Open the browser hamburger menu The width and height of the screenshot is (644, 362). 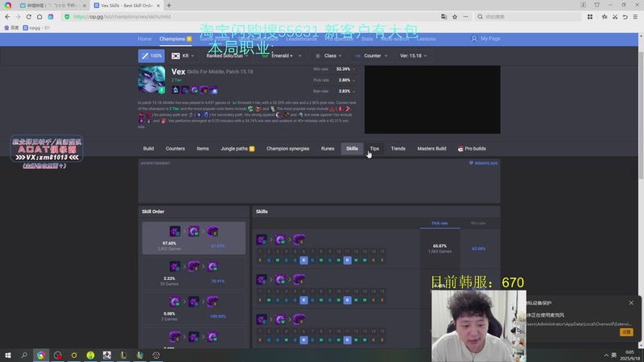pos(635,17)
